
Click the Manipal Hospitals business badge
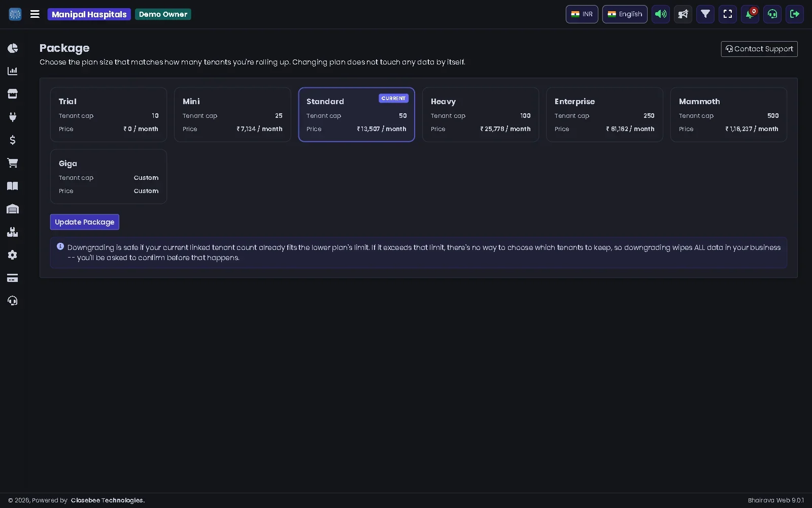point(89,14)
